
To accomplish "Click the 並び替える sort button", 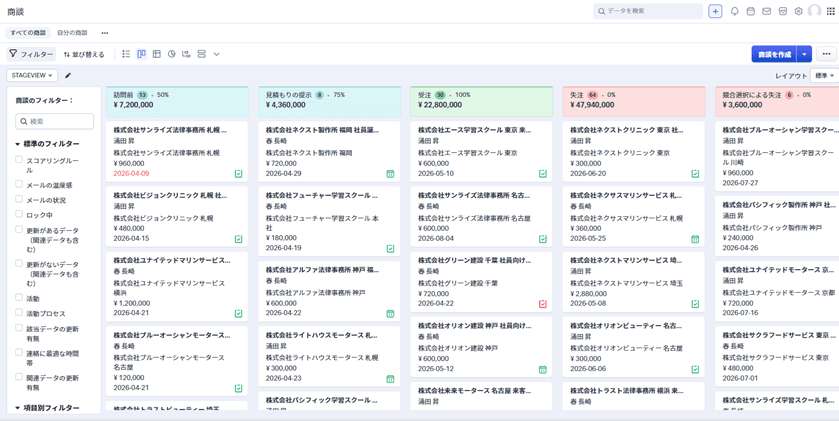I will [84, 54].
